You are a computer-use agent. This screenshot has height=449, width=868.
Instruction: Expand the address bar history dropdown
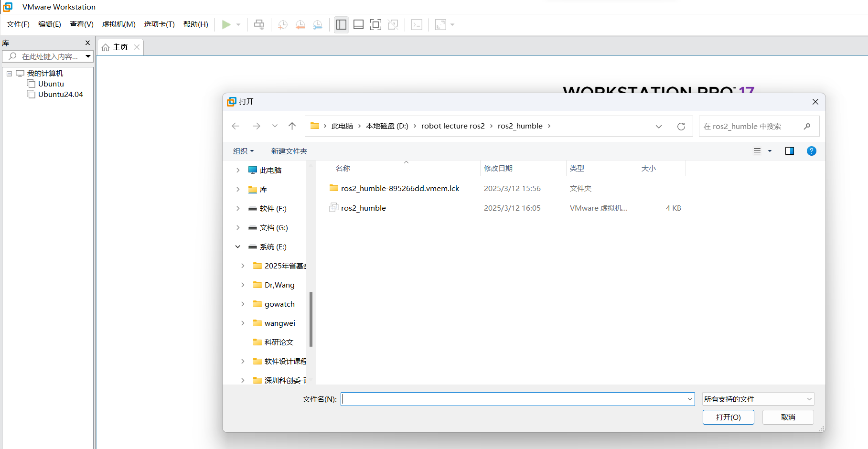(659, 127)
